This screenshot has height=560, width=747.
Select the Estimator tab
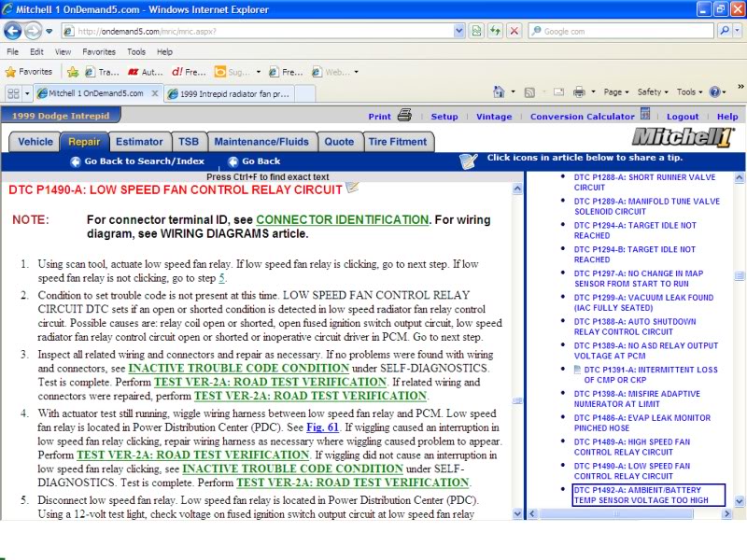tap(139, 142)
